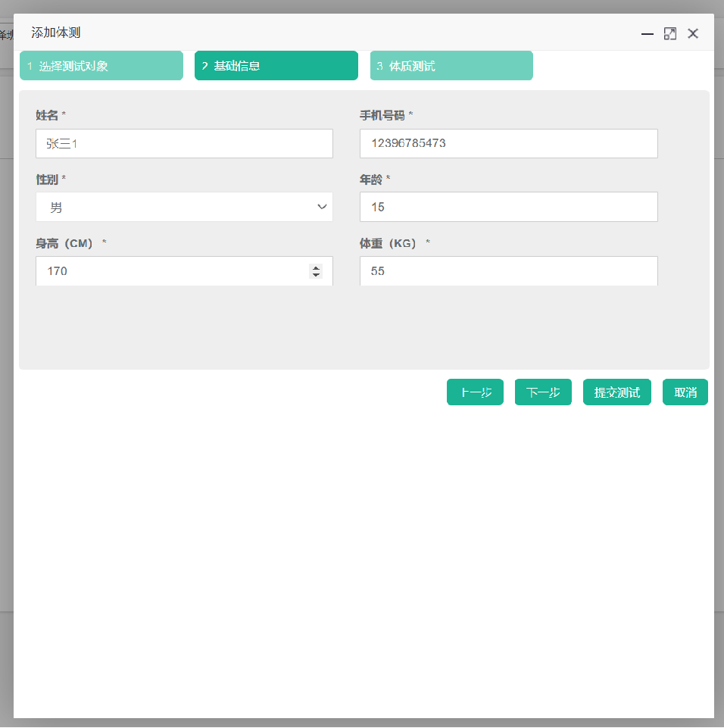This screenshot has width=724, height=728.
Task: Switch to step 3 体质测试
Action: point(451,66)
